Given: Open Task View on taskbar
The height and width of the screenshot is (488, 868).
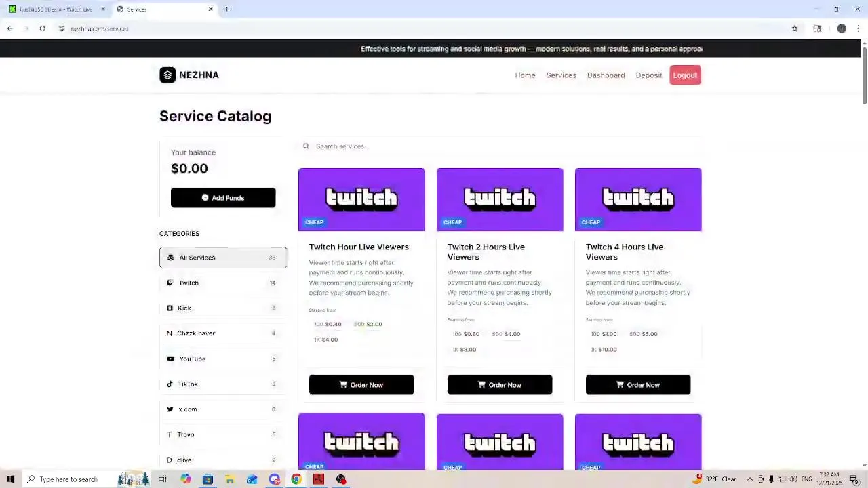Looking at the screenshot, I should (x=163, y=479).
